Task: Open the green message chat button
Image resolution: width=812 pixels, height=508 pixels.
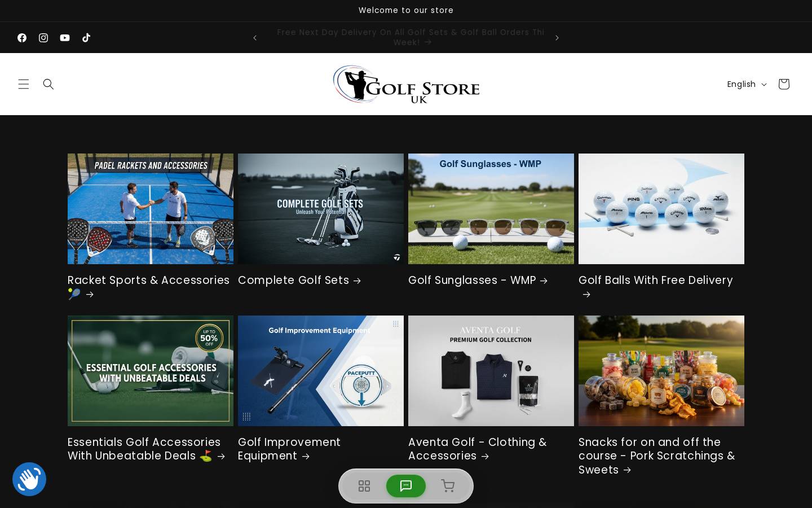Action: coord(406,486)
